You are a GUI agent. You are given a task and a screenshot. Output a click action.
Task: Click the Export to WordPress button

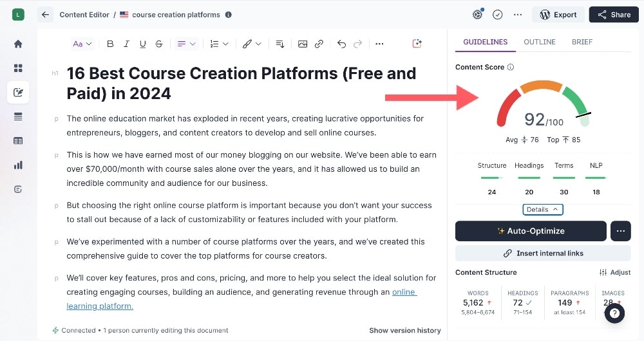pyautogui.click(x=558, y=15)
